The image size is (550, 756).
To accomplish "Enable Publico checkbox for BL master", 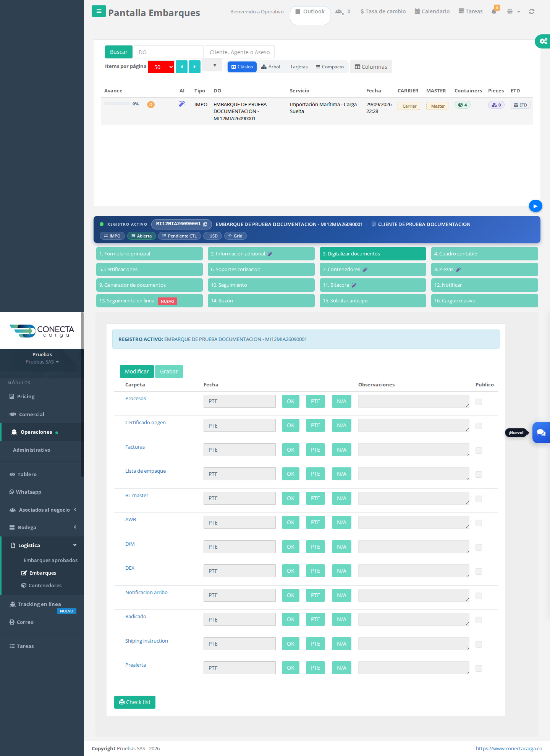I will (x=479, y=499).
